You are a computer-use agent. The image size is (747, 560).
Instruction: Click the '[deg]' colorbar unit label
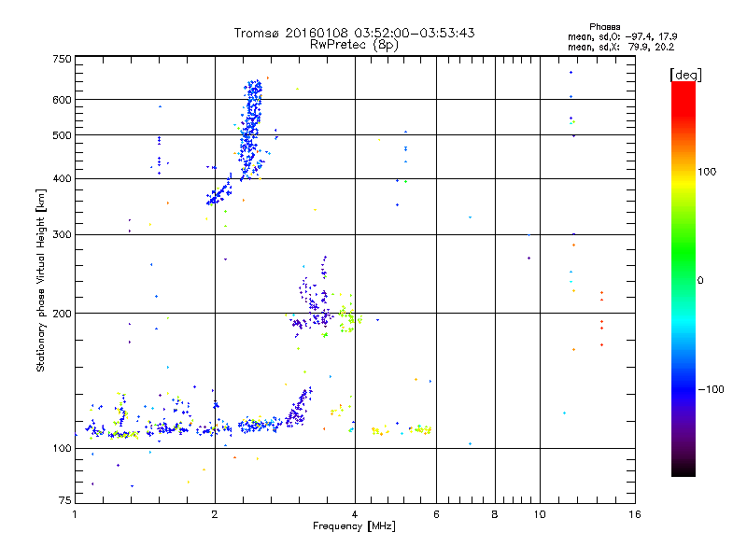[685, 76]
